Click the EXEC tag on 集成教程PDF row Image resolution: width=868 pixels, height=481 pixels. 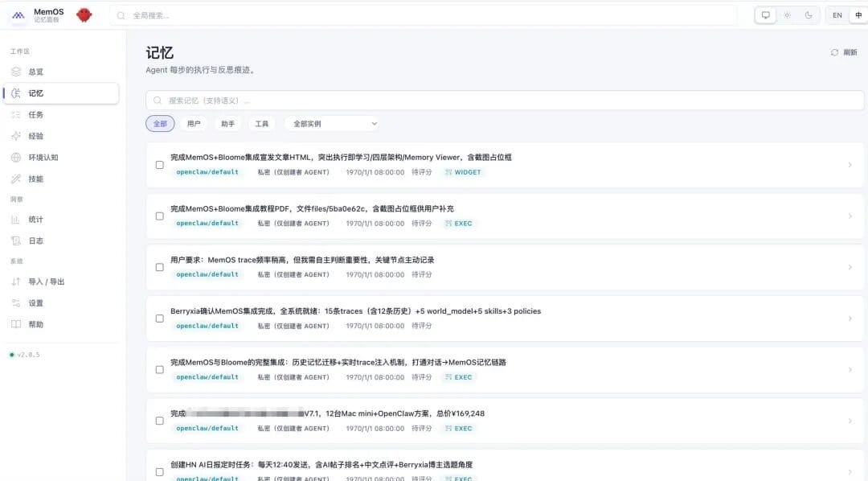tap(458, 224)
